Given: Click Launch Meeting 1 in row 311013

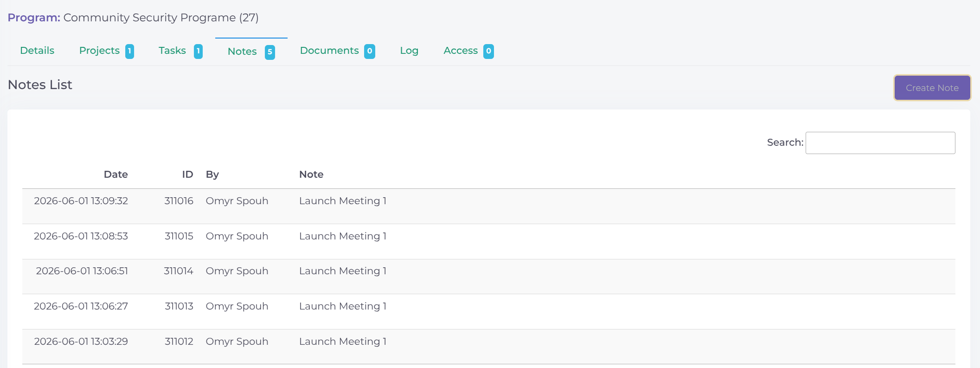Looking at the screenshot, I should (x=343, y=306).
